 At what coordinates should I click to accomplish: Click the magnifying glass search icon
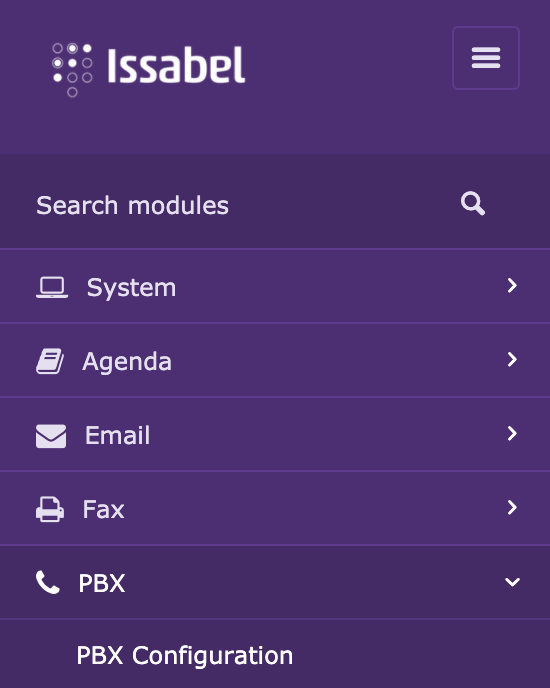(x=473, y=204)
